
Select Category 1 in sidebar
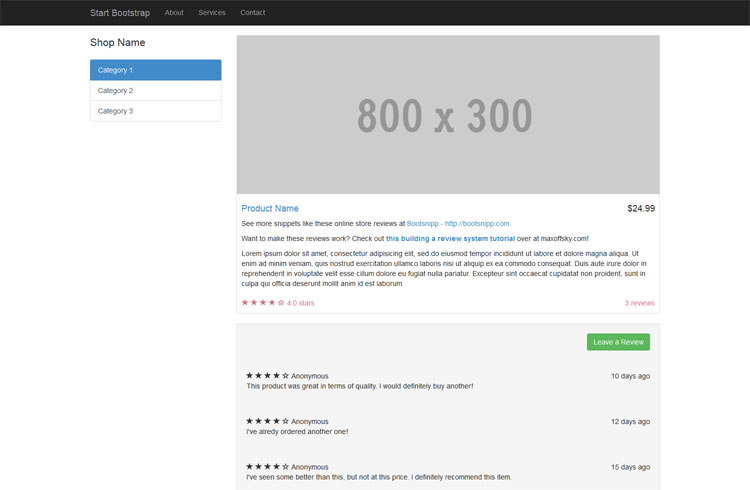(155, 70)
